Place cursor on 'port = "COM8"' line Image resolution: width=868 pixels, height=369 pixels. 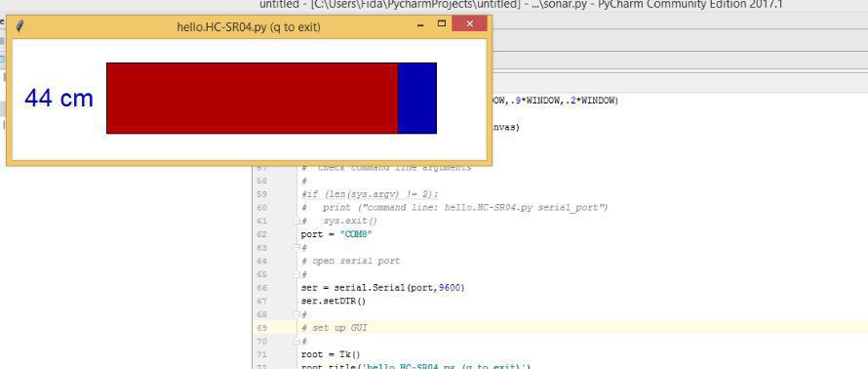tap(336, 234)
